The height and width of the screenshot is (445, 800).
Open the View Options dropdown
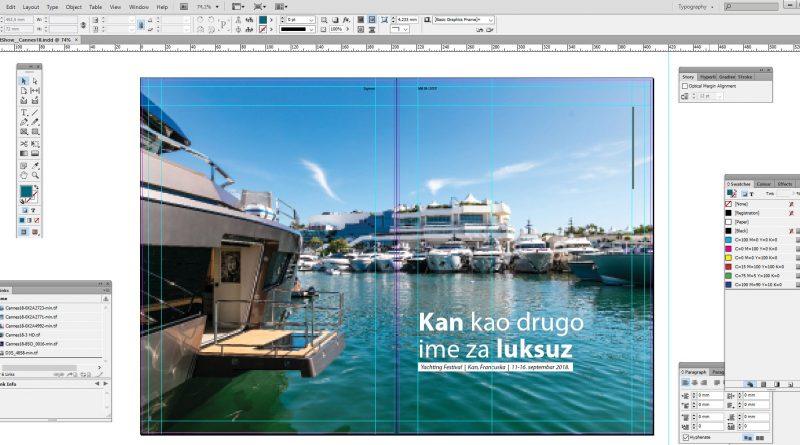(x=237, y=7)
